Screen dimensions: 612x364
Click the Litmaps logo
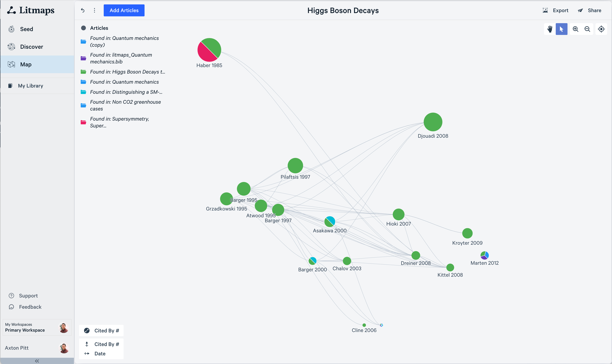tap(31, 10)
